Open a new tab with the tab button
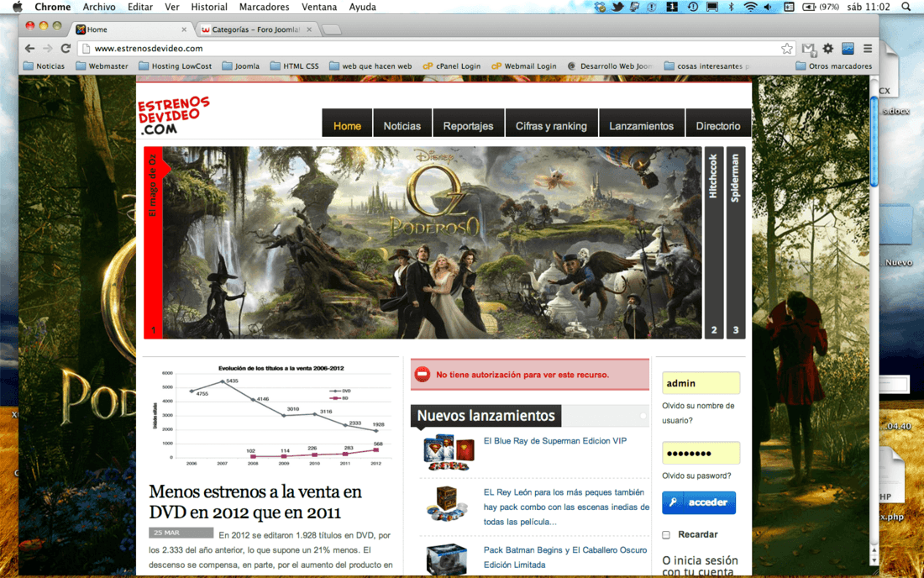The height and width of the screenshot is (578, 924). pyautogui.click(x=332, y=29)
